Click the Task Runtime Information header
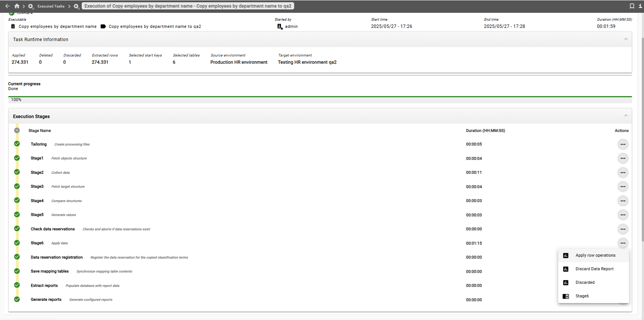Viewport: 644px width, 320px height. 320,40
